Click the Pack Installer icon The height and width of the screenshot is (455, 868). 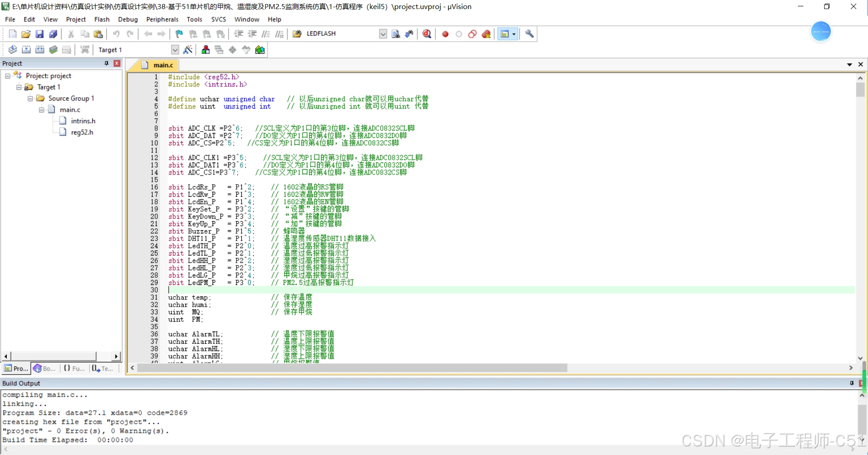click(x=260, y=50)
